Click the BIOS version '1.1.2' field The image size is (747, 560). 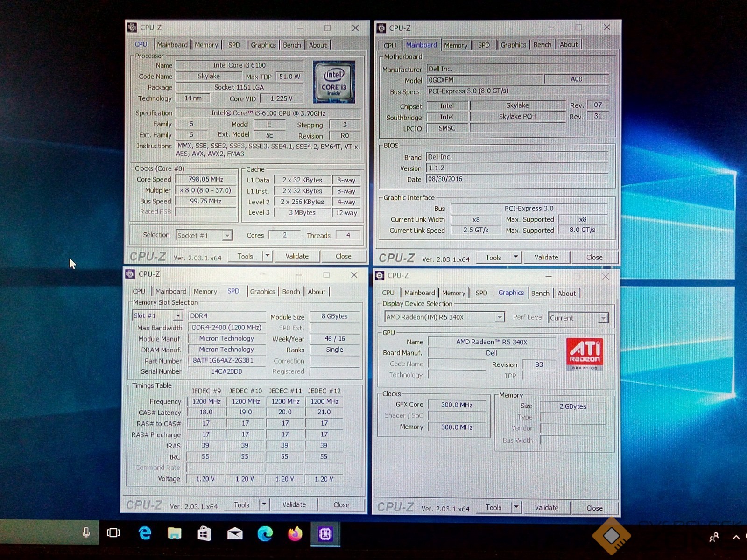(x=517, y=168)
